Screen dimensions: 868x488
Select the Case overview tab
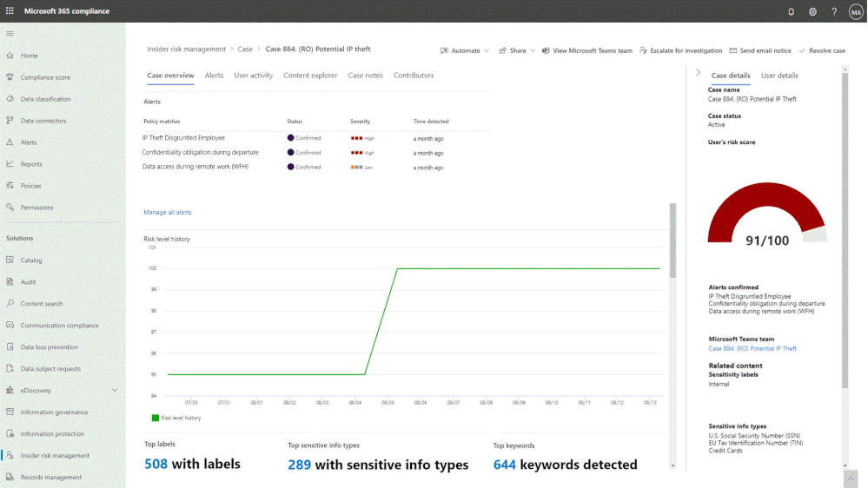click(x=170, y=76)
